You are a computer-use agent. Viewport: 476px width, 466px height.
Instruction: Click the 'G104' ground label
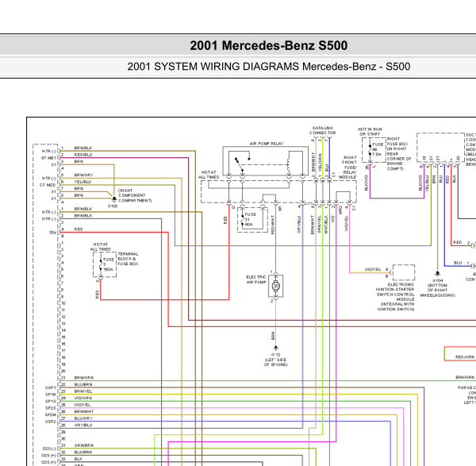pos(437,280)
